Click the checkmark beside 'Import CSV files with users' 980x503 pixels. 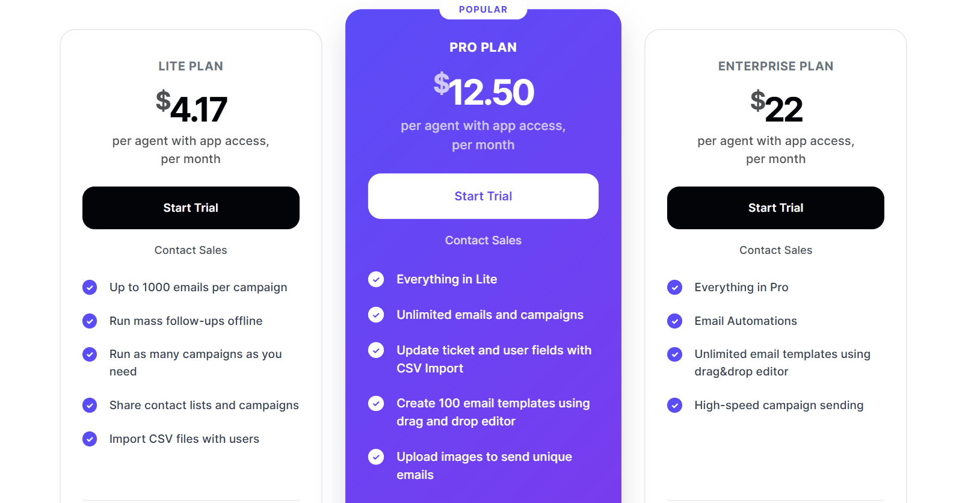tap(90, 439)
